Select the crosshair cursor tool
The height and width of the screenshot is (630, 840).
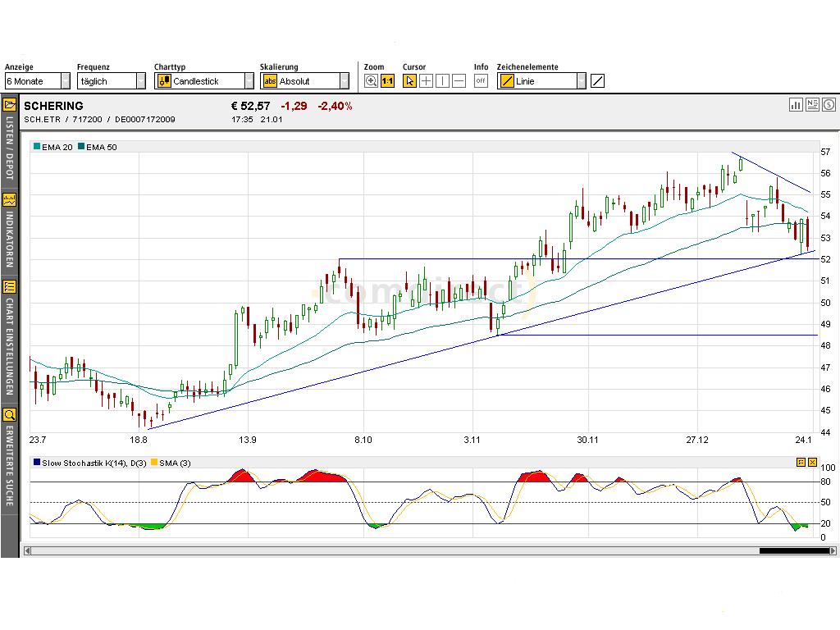click(426, 80)
